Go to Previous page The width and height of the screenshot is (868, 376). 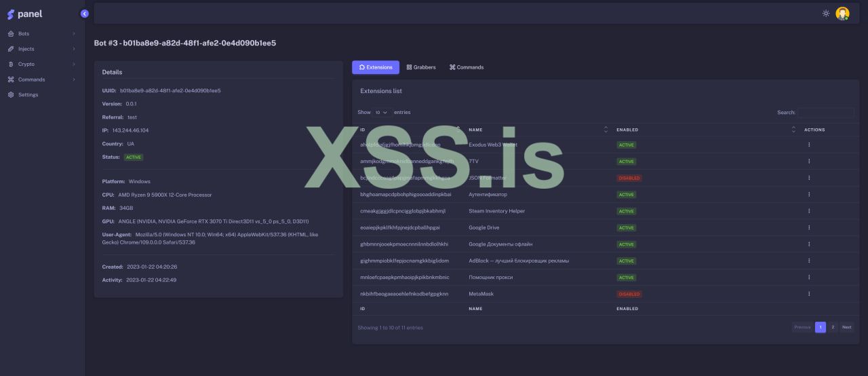click(x=802, y=327)
